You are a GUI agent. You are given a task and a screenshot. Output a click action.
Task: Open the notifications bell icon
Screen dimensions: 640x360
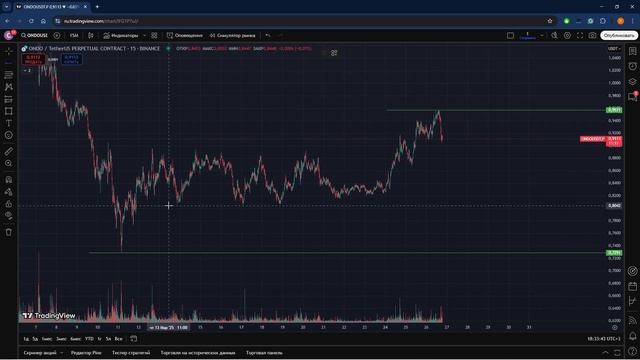click(632, 336)
